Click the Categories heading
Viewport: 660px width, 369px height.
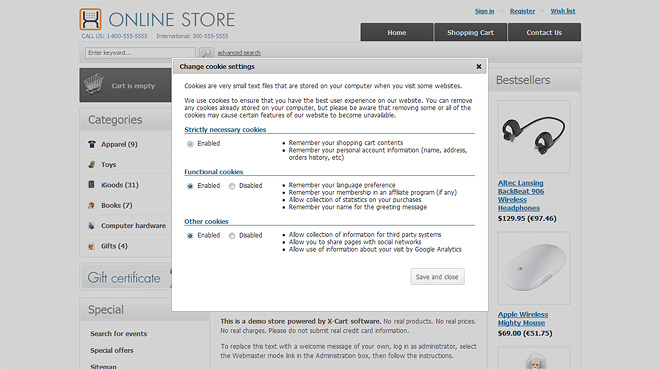(115, 120)
